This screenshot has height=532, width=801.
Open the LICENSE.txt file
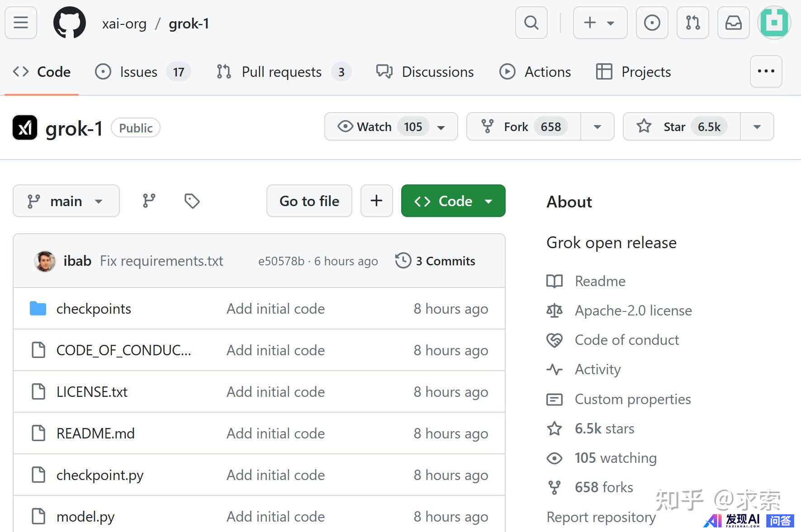pyautogui.click(x=92, y=392)
